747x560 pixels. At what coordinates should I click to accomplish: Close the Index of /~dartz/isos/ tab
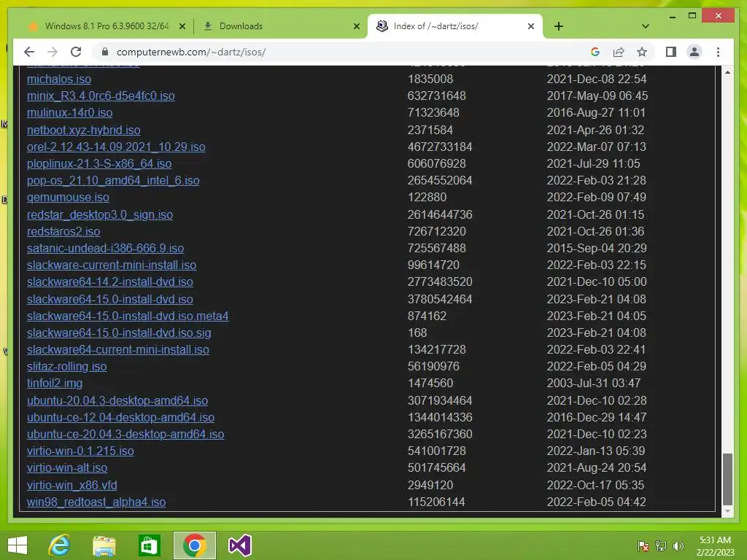(531, 27)
